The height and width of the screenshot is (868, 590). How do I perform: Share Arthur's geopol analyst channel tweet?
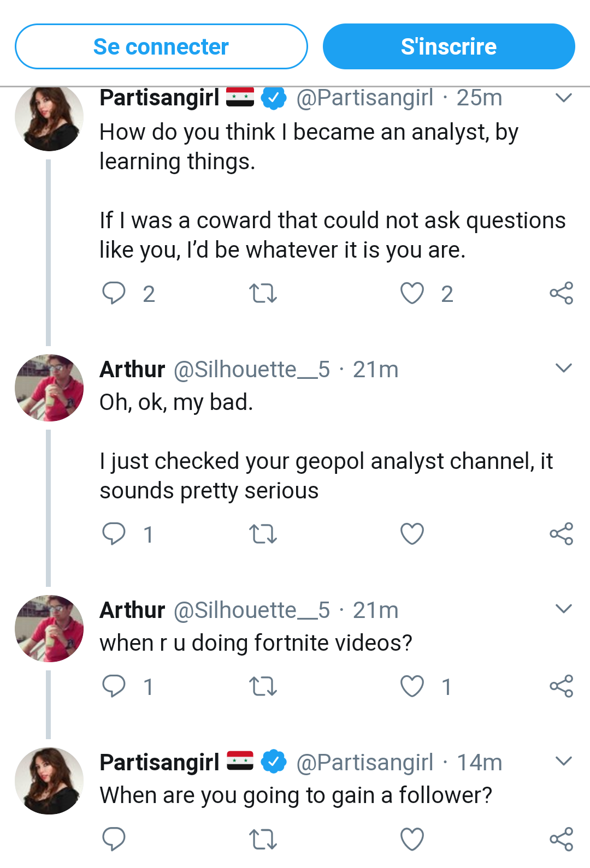(x=561, y=534)
